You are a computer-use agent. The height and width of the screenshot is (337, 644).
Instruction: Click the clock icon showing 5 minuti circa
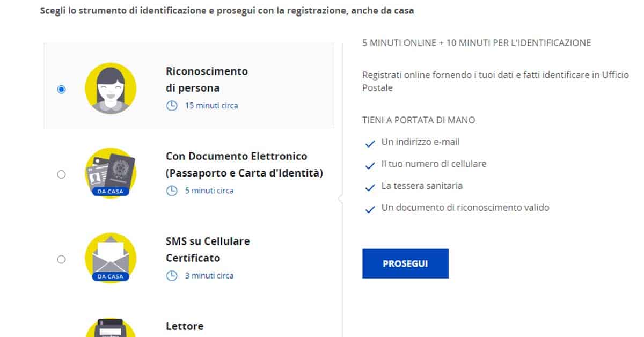(172, 190)
